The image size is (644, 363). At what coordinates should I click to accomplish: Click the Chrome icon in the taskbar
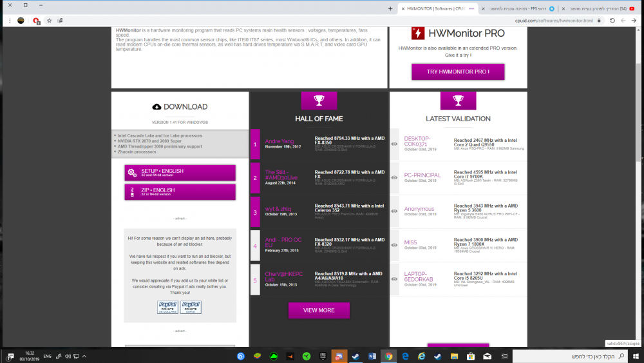[x=388, y=357]
